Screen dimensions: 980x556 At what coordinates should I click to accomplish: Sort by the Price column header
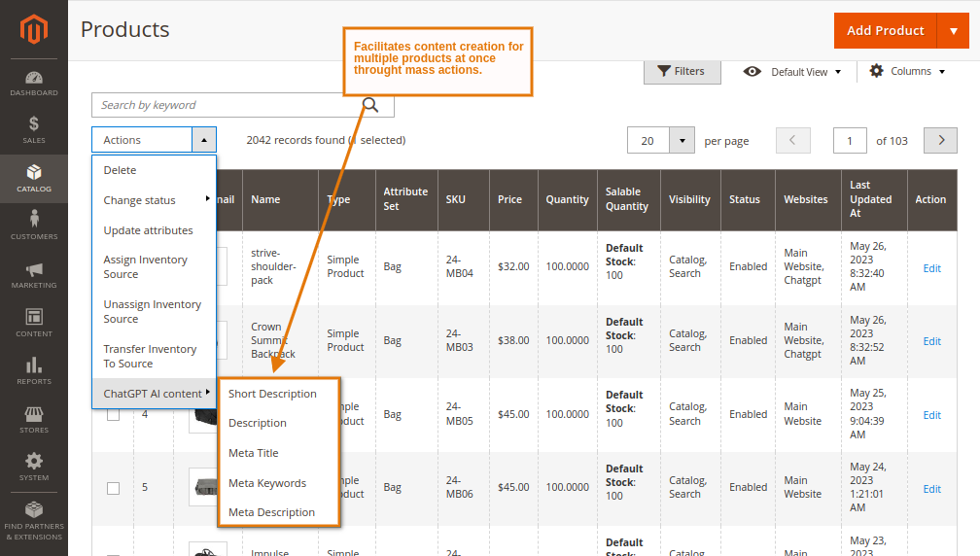[513, 200]
